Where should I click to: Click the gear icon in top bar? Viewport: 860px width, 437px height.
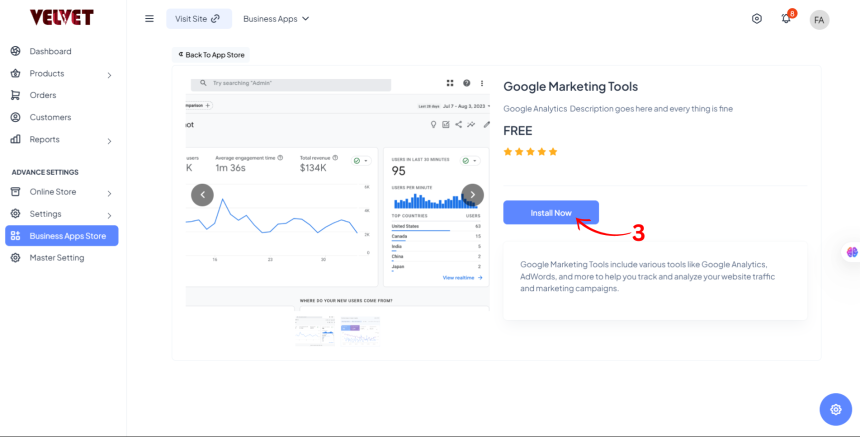coord(757,19)
